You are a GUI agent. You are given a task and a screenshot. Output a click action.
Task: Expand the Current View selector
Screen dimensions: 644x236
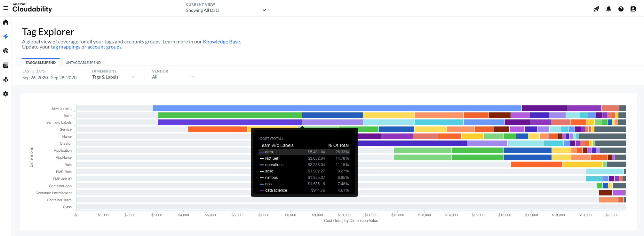[x=226, y=10]
